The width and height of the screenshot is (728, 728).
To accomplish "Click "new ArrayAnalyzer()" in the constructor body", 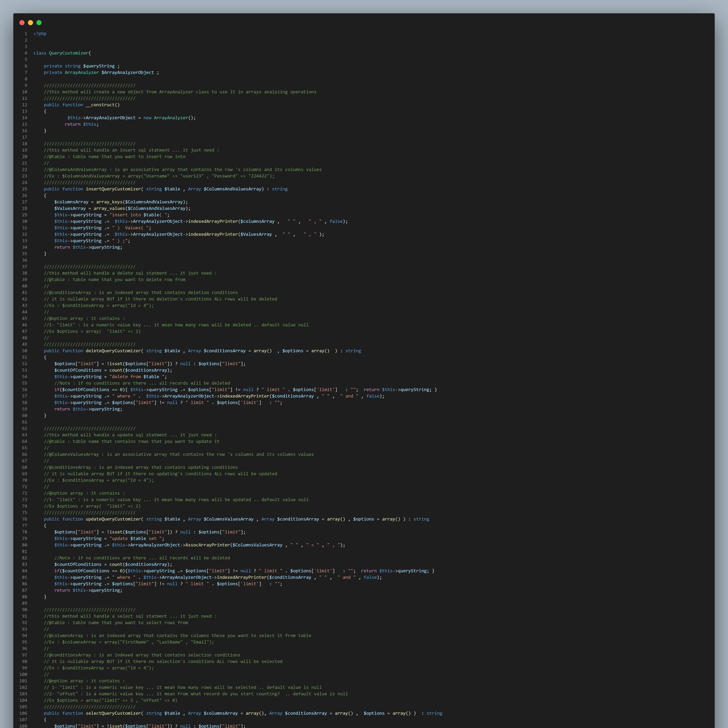I will [168, 118].
